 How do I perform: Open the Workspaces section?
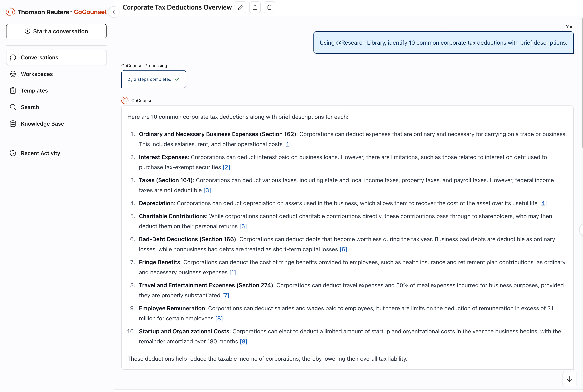pos(37,74)
